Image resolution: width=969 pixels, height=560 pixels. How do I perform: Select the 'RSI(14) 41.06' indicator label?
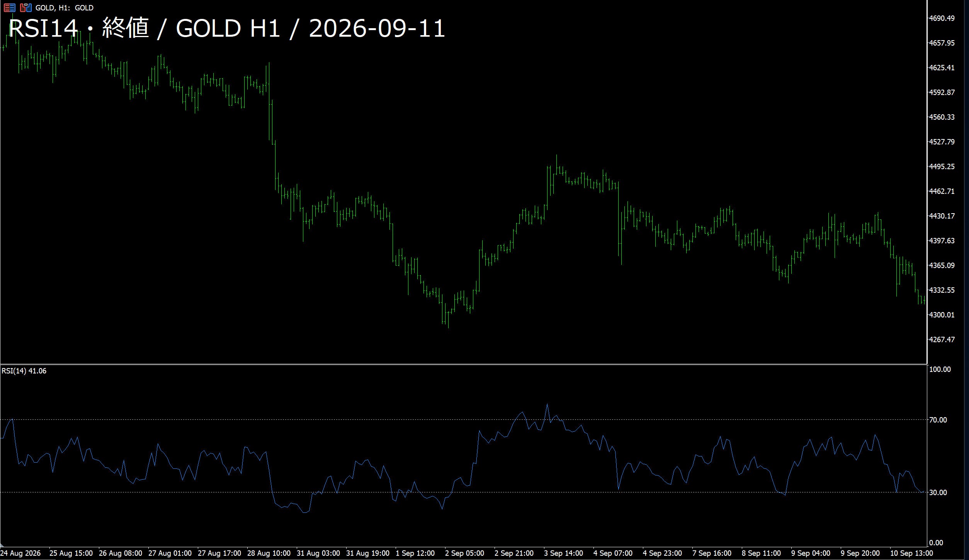(x=24, y=371)
